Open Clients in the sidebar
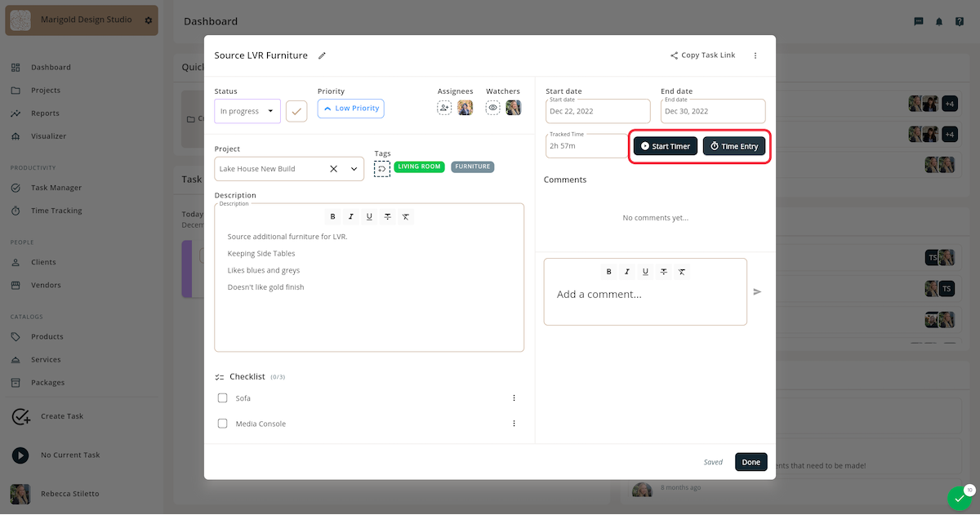 click(43, 263)
